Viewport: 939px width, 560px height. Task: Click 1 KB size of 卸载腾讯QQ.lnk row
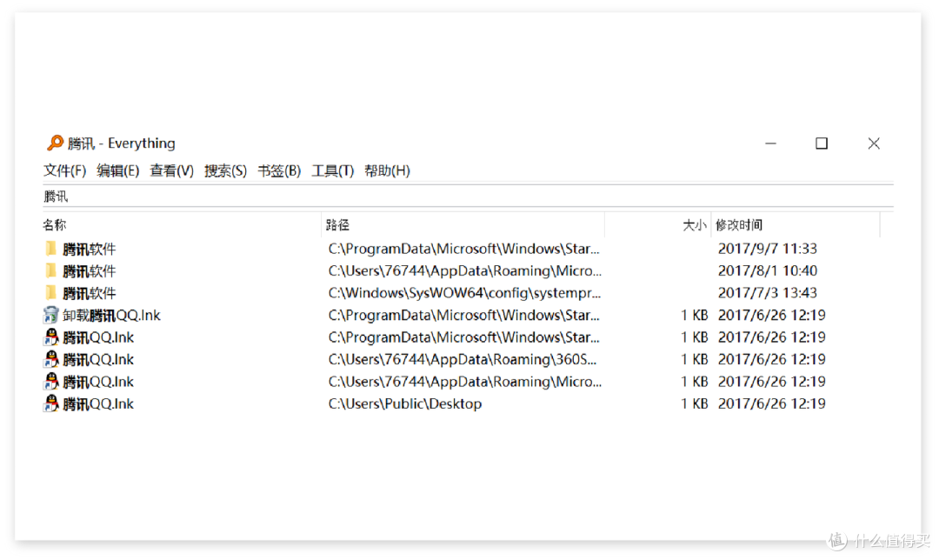(x=695, y=315)
